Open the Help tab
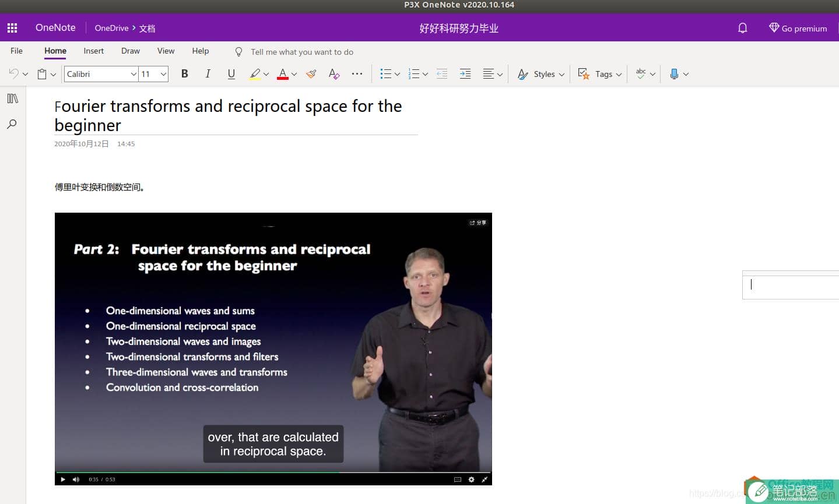This screenshot has height=504, width=839. (201, 51)
